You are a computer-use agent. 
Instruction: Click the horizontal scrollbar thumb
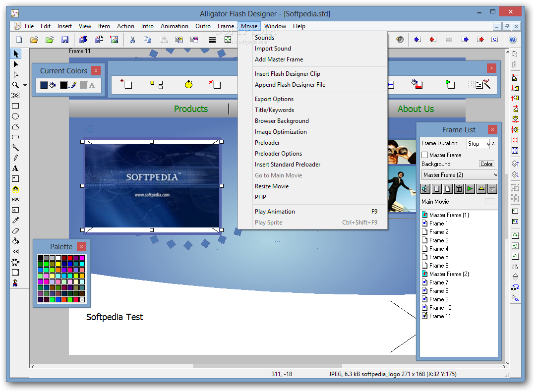(x=267, y=366)
